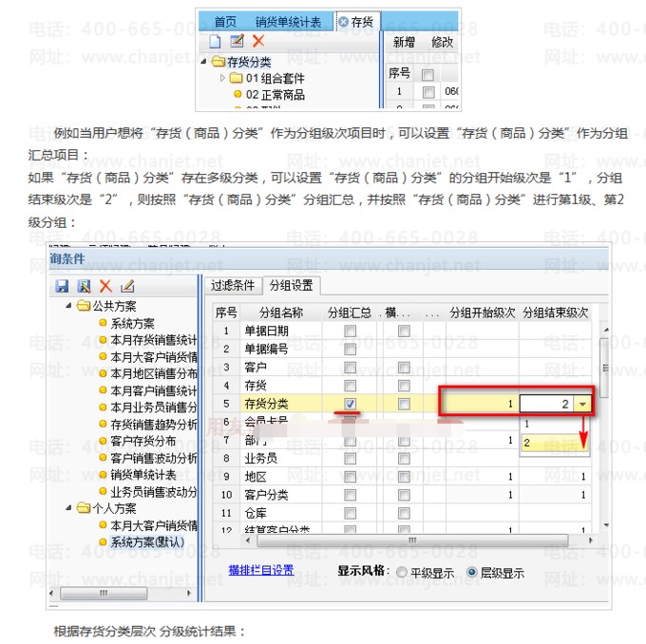The width and height of the screenshot is (646, 644).
Task: Click the blue floppy save icon in the query panel
Action: click(x=62, y=286)
